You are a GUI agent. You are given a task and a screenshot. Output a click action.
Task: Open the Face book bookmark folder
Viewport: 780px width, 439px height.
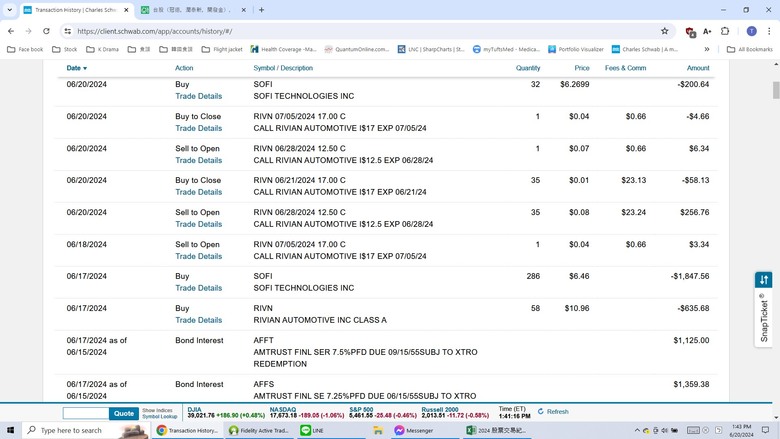pos(25,49)
